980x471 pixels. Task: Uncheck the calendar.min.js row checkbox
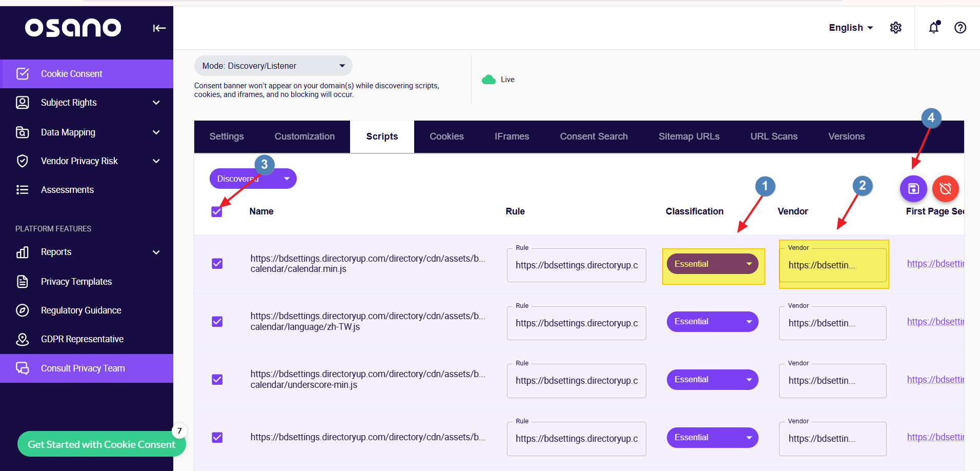[217, 264]
